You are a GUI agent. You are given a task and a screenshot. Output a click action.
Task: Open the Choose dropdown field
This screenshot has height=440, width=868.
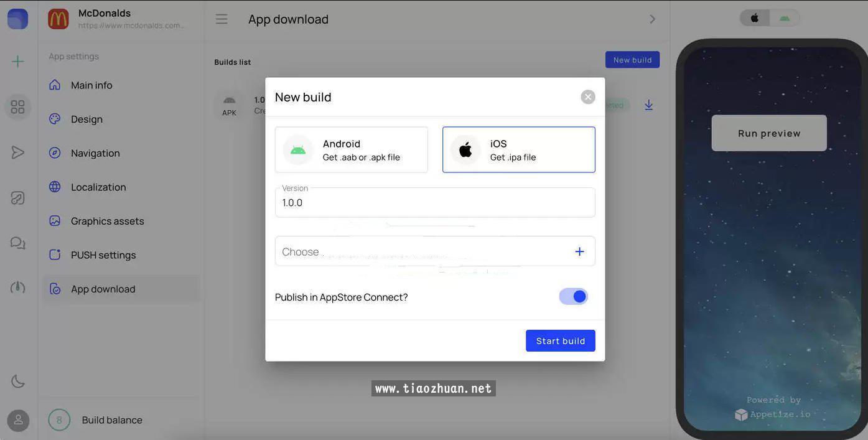tap(423, 251)
